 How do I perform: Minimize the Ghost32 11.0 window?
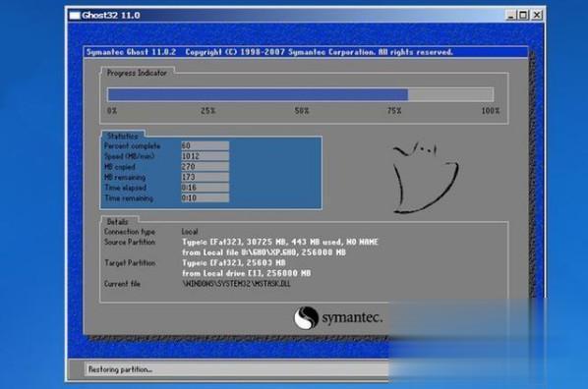[510, 15]
